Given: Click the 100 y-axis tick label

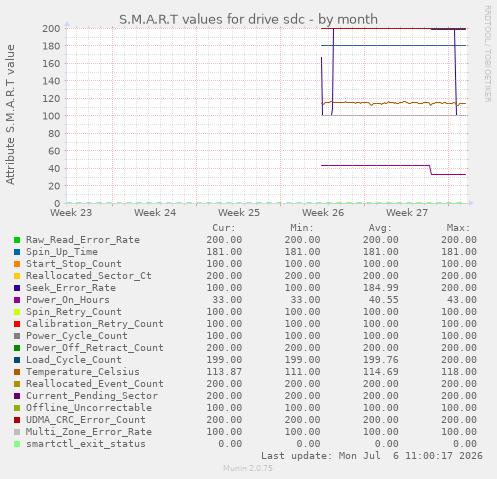Looking at the screenshot, I should click(51, 116).
